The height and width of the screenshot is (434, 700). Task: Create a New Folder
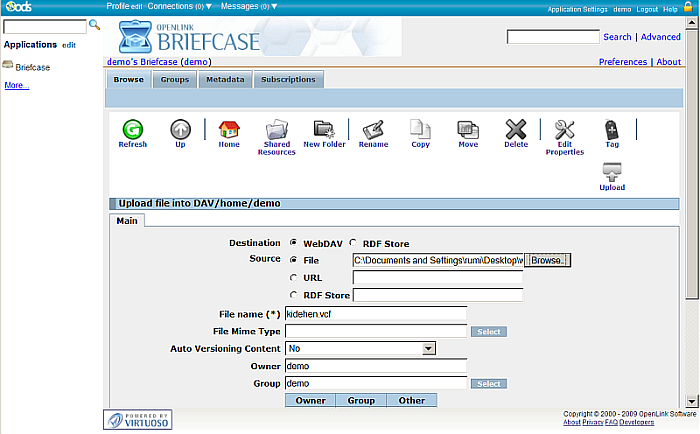pyautogui.click(x=324, y=130)
